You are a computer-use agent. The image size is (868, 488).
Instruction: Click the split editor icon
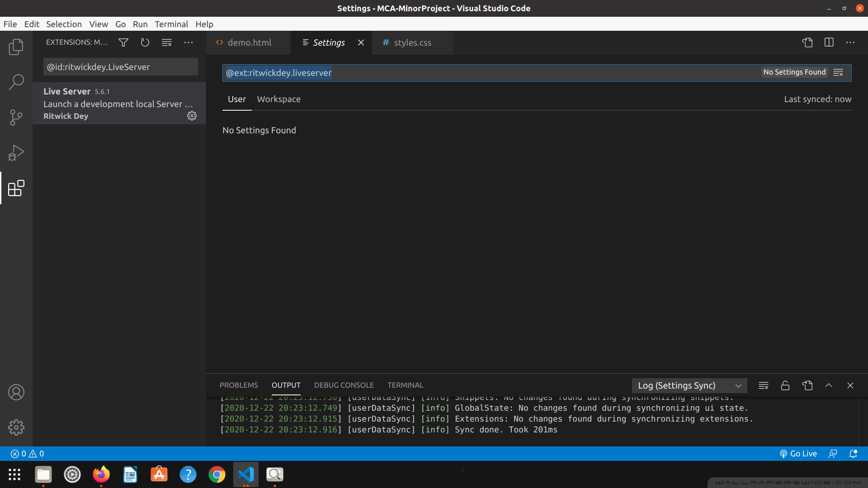pyautogui.click(x=830, y=42)
